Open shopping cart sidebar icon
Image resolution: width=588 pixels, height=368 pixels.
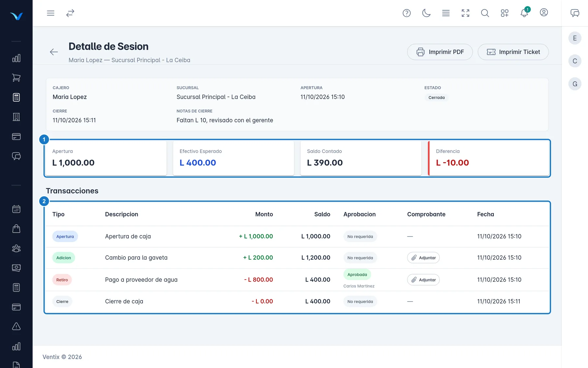(16, 78)
